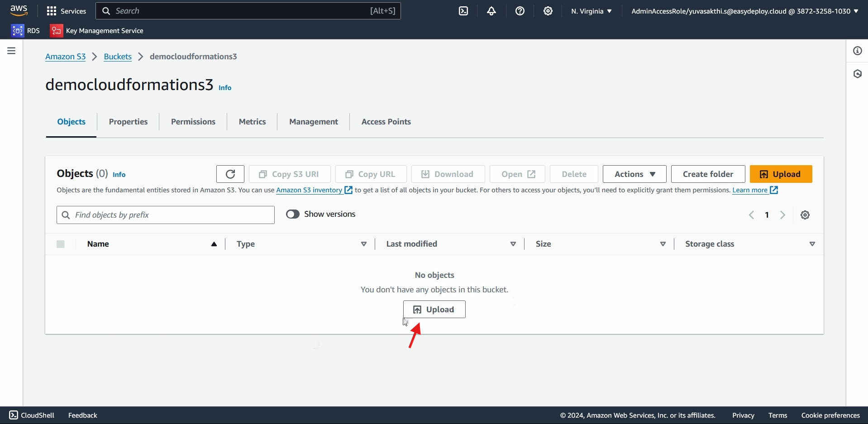Screen dimensions: 868x424
Task: Click Create folder button
Action: (x=708, y=174)
